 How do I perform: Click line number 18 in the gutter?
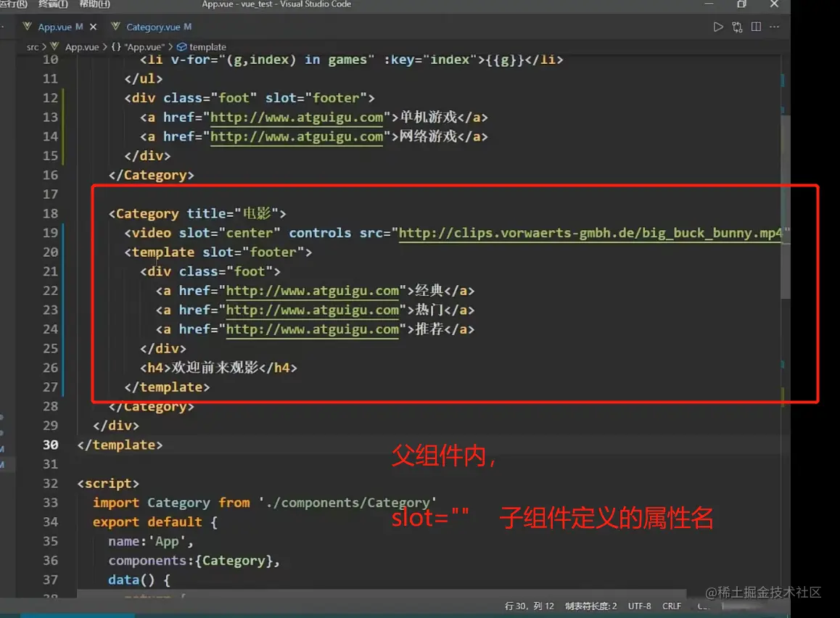[x=50, y=214]
